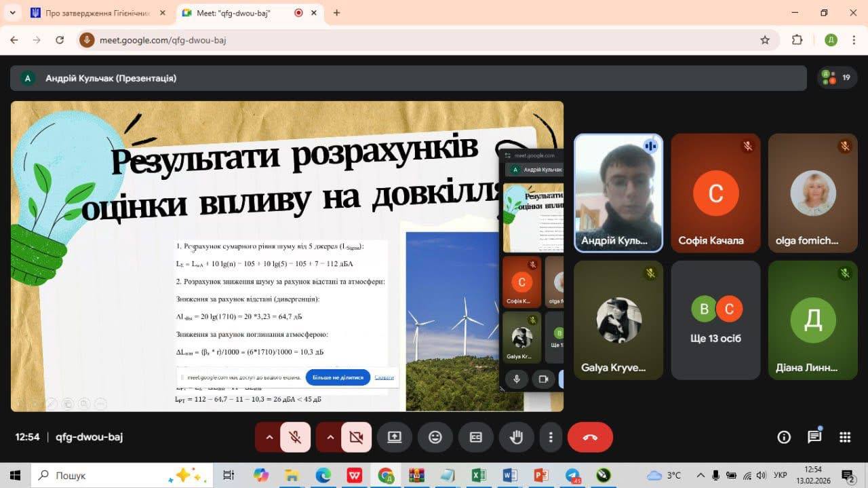The width and height of the screenshot is (868, 488).
Task: Open meeting details info icon
Action: point(784,437)
